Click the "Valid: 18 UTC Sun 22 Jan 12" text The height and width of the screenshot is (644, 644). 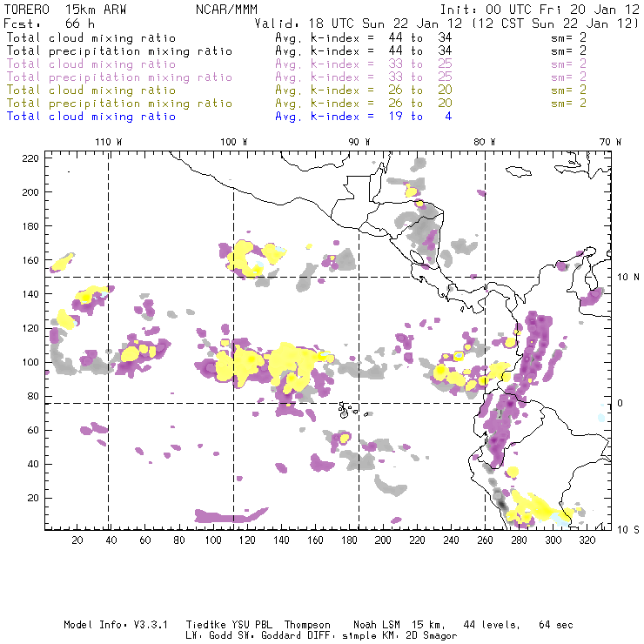pyautogui.click(x=359, y=23)
